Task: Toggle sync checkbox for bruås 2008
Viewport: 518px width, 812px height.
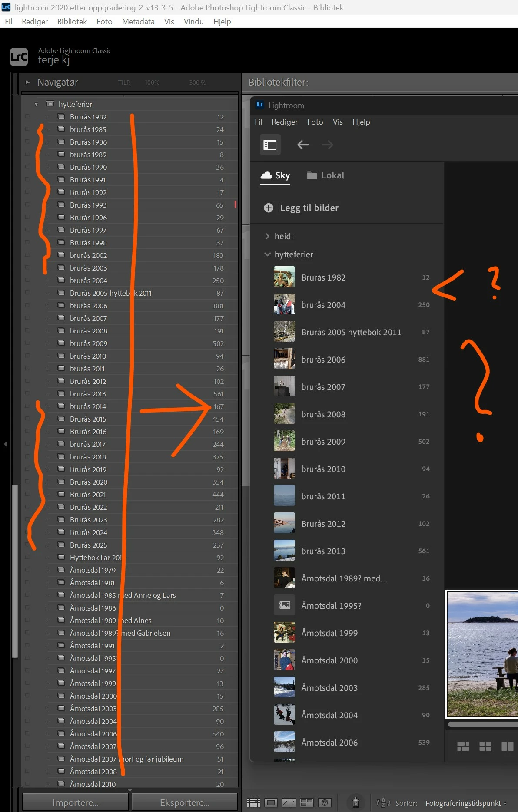Action: click(x=27, y=330)
